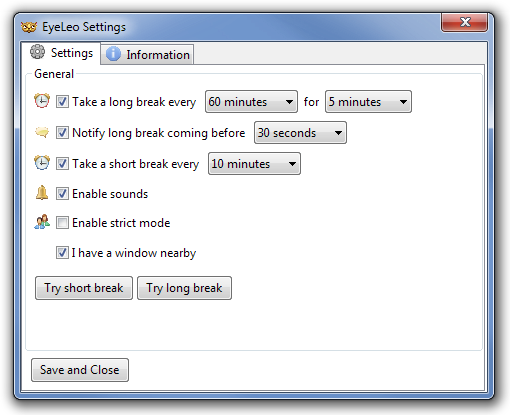Click the gear icon on Settings tab
This screenshot has width=510, height=415.
pyautogui.click(x=37, y=52)
